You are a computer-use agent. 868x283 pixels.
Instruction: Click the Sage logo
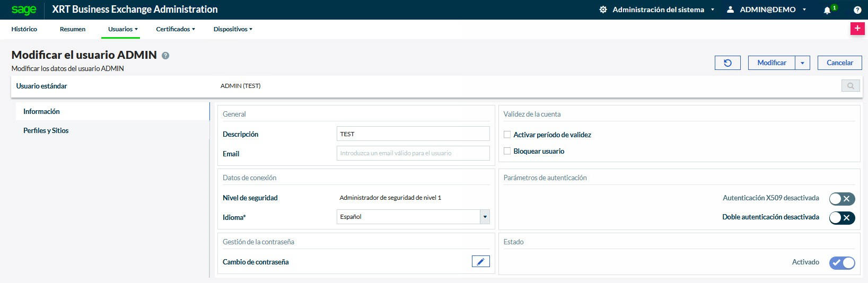click(x=24, y=10)
